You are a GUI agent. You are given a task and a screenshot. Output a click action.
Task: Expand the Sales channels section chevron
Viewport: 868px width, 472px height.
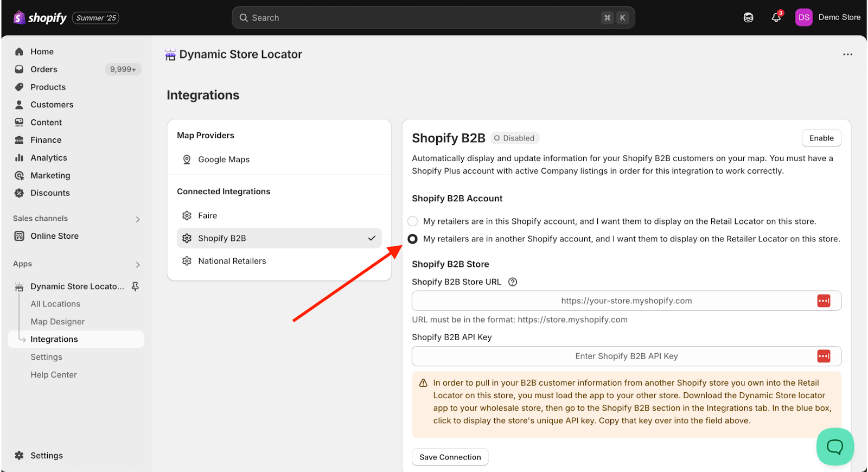coord(137,219)
